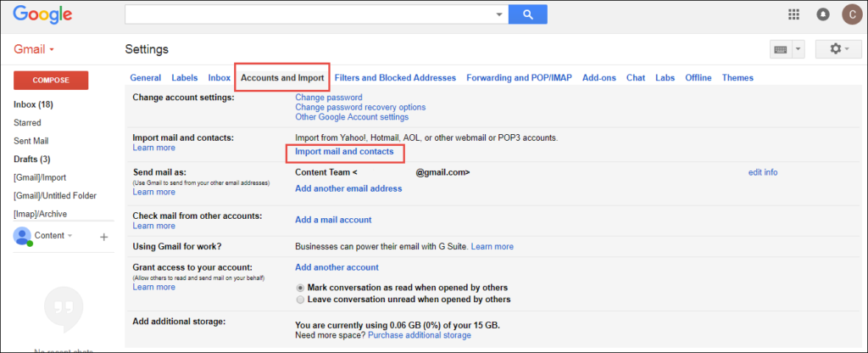Screen dimensions: 868x353
Task: Click Learn more under Check mail from other accounts
Action: point(154,226)
